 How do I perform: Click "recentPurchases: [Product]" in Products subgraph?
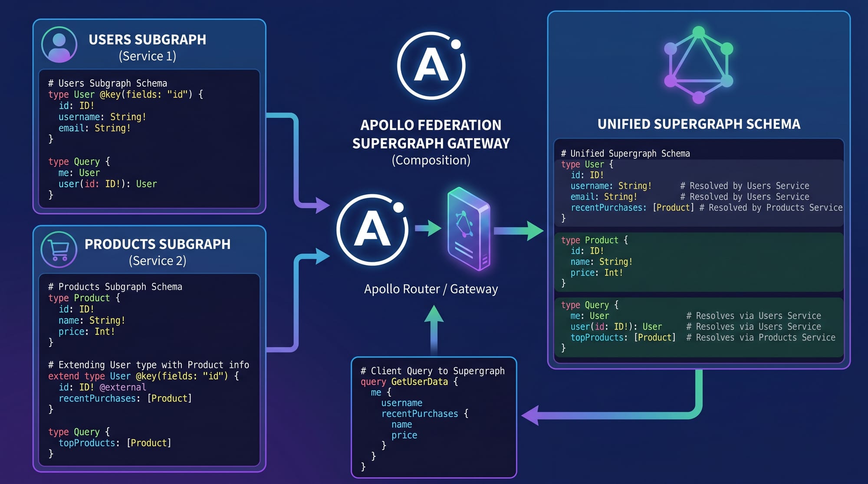pos(125,398)
